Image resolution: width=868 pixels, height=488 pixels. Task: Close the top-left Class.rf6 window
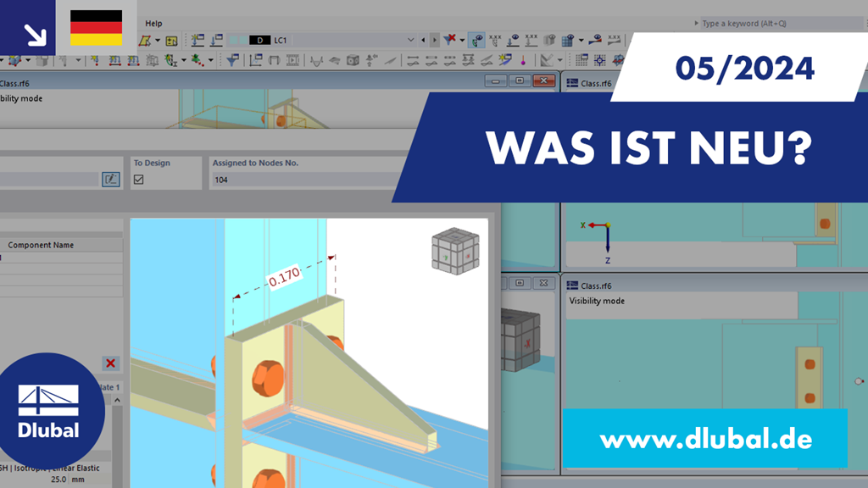[543, 81]
